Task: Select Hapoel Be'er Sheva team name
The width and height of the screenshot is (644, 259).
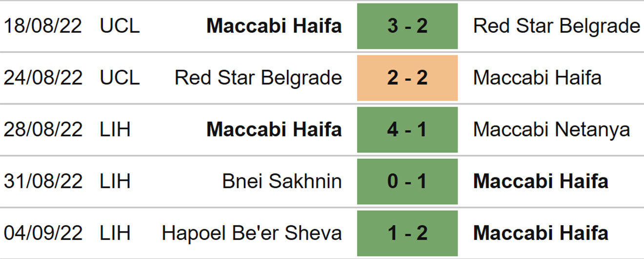Action: tap(252, 233)
